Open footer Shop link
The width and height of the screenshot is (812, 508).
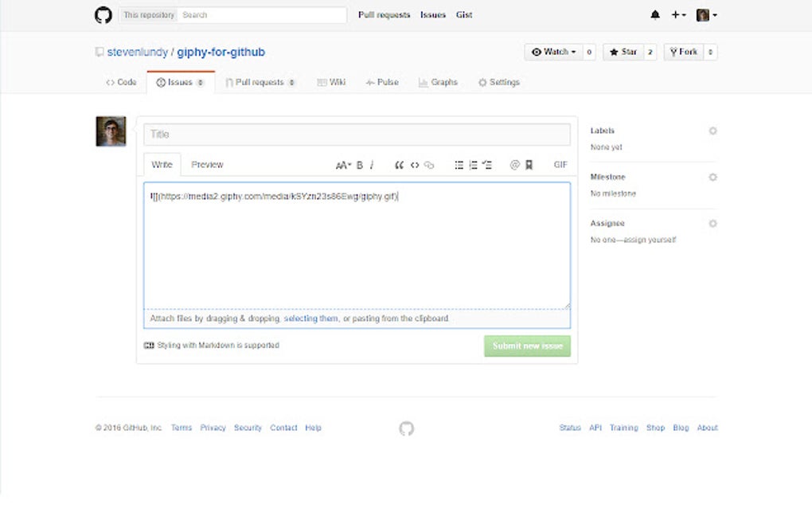click(x=655, y=428)
